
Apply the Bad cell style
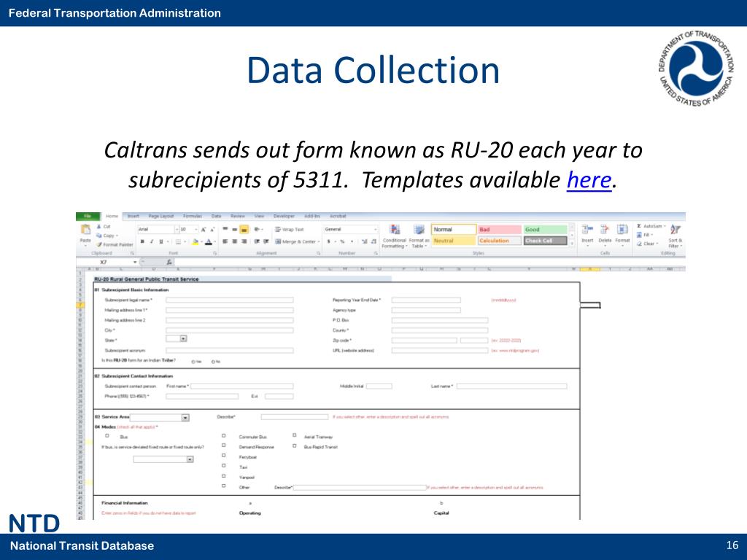point(499,230)
